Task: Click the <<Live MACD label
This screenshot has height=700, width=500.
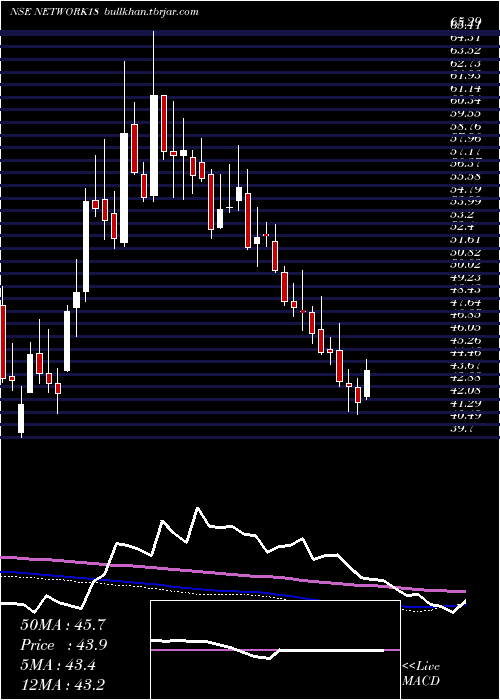Action: point(421,674)
